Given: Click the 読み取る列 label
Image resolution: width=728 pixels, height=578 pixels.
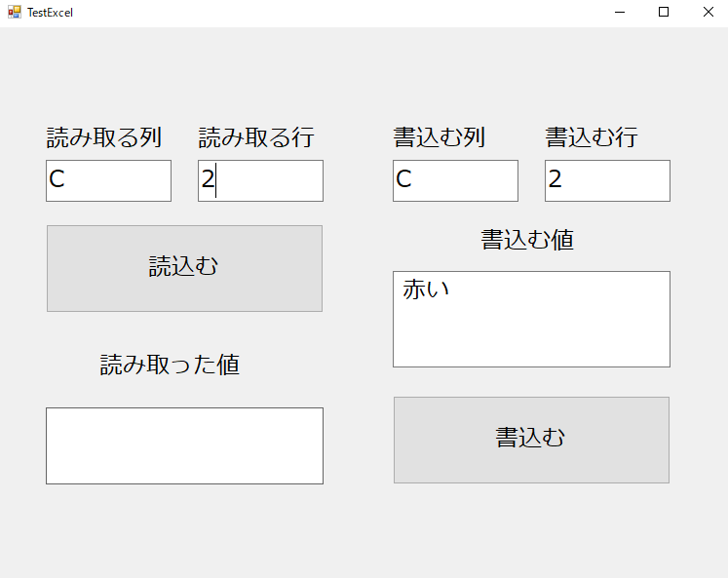Looking at the screenshot, I should [x=104, y=137].
